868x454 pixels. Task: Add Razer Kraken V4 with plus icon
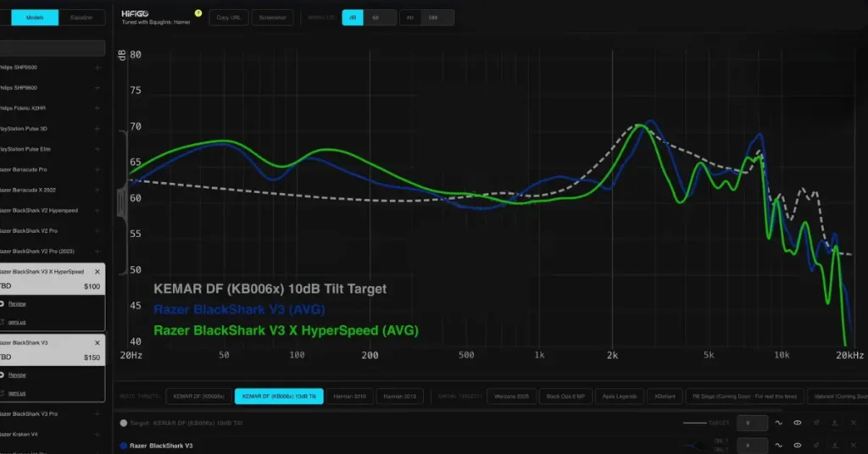(x=97, y=435)
